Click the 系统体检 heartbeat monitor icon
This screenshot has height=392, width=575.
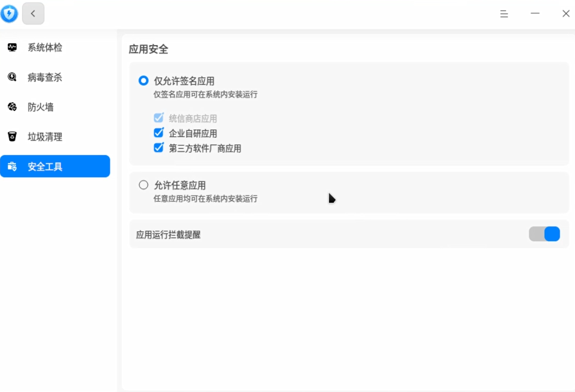[x=12, y=47]
